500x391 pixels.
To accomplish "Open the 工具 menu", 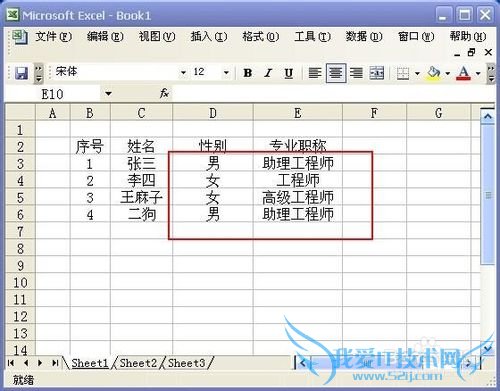I will 312,36.
